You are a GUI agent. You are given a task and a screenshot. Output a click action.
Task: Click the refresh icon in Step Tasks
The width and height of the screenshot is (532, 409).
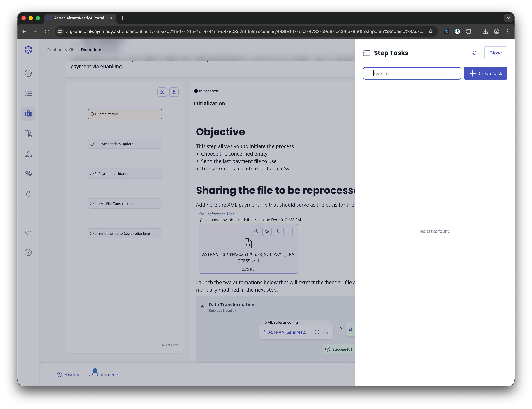[x=474, y=53]
